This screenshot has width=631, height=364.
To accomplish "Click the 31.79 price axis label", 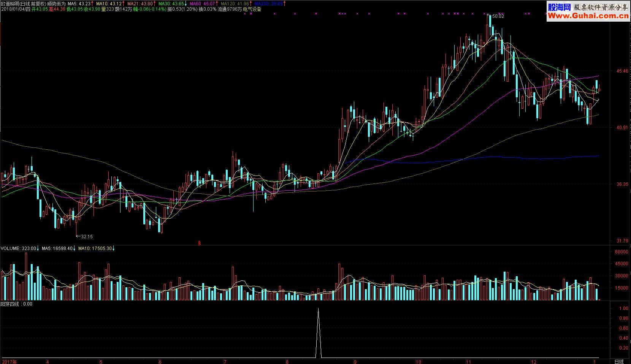I will coord(622,241).
